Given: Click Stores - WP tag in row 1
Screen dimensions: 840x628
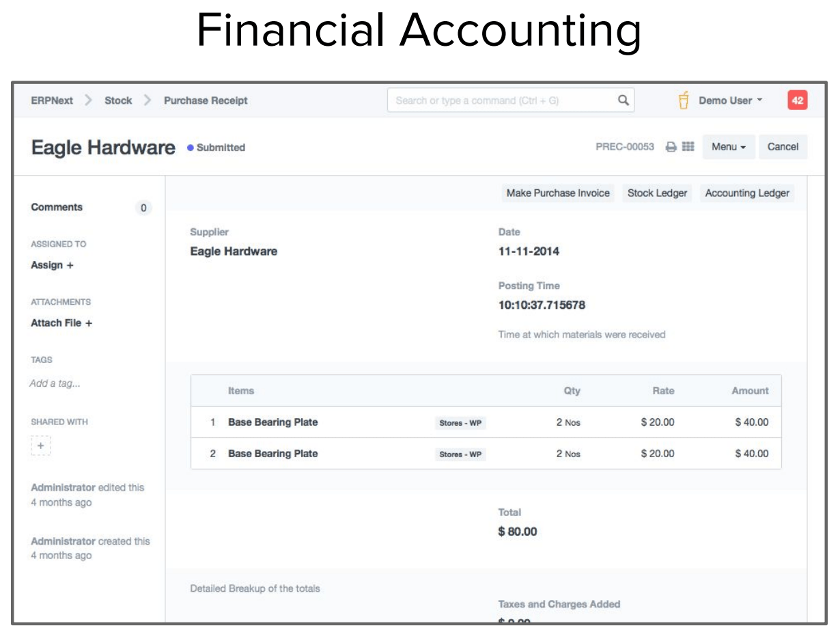Looking at the screenshot, I should point(460,423).
